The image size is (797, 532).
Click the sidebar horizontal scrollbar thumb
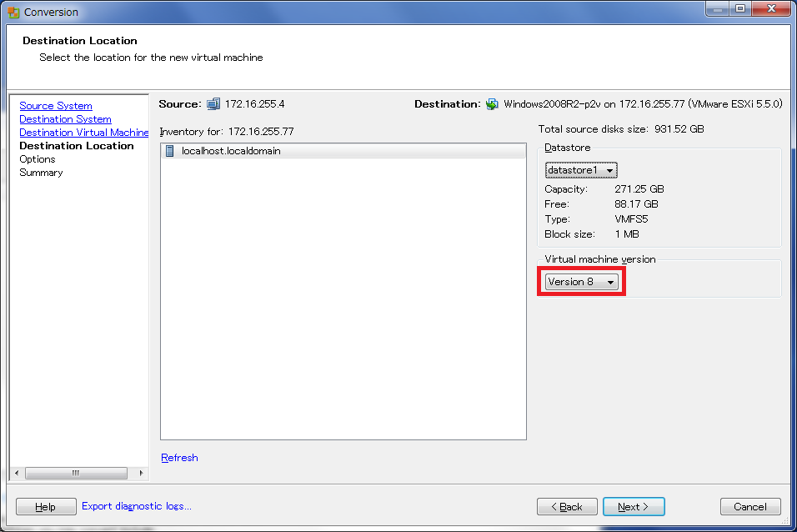(x=76, y=473)
